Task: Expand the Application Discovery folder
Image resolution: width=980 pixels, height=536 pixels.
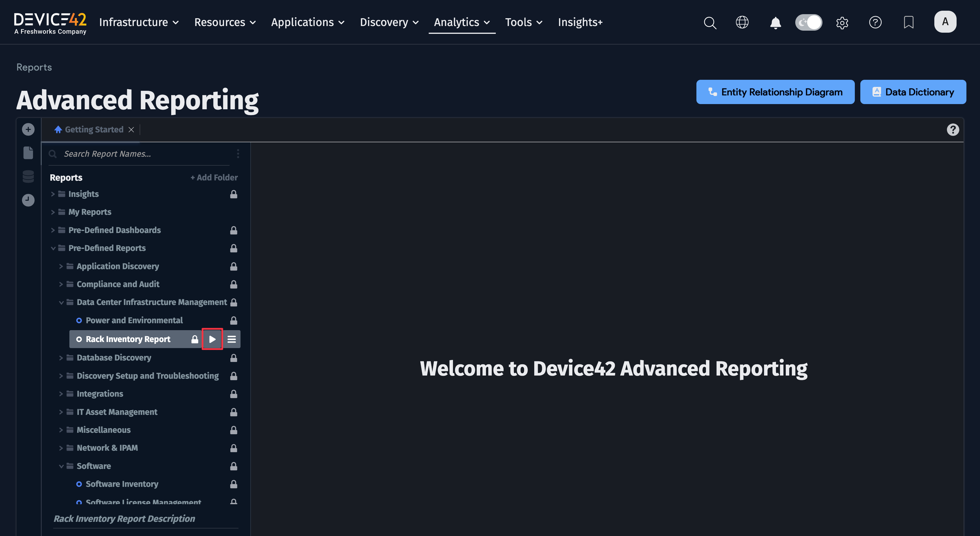Action: pos(61,266)
